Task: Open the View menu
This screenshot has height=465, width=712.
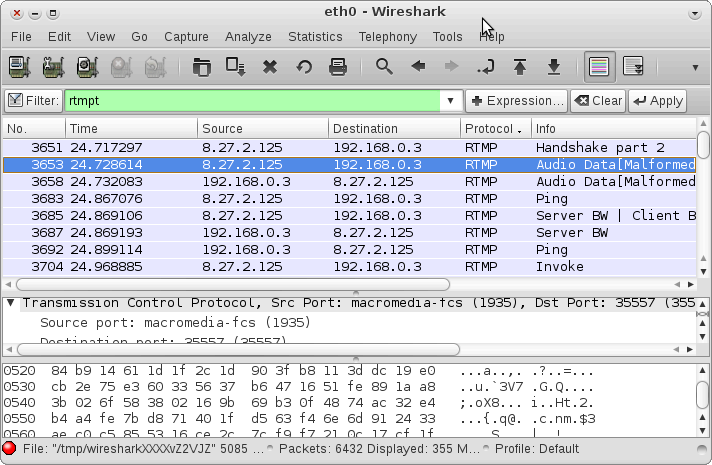Action: click(101, 36)
